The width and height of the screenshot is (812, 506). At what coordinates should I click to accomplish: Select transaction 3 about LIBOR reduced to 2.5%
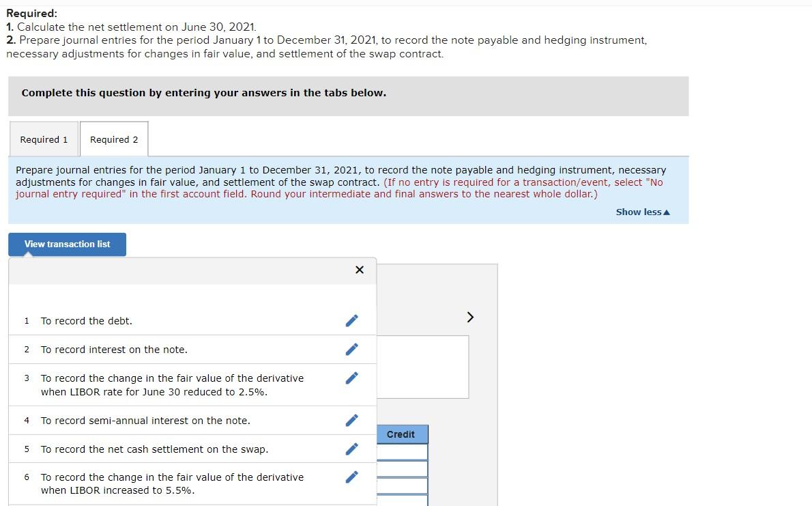pyautogui.click(x=192, y=384)
